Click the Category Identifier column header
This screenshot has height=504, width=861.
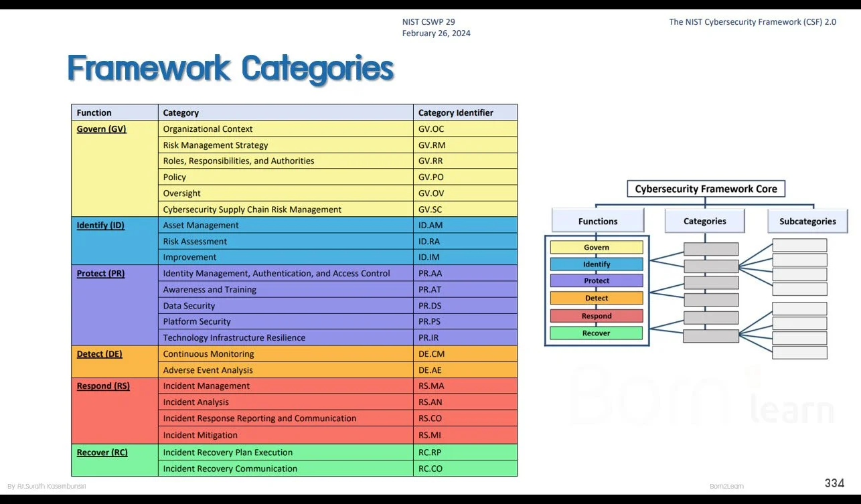(465, 112)
